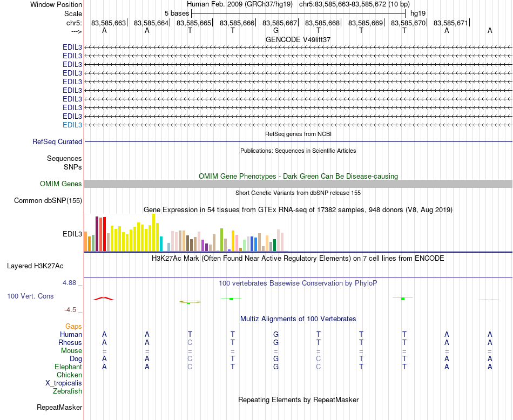Image resolution: width=513 pixels, height=420 pixels.
Task: Click the -4.5 PhyloP lower scale value
Action: pyautogui.click(x=70, y=310)
